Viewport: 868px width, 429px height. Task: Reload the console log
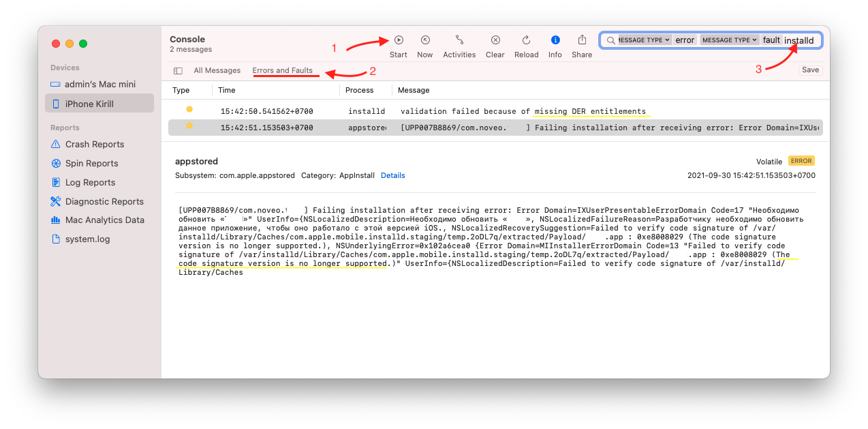click(x=526, y=41)
